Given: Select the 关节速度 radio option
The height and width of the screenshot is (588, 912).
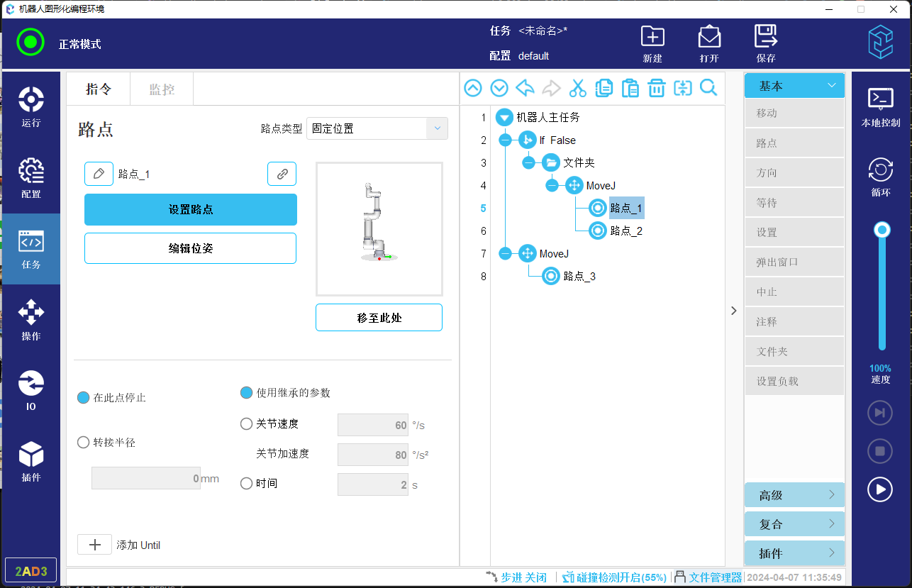Looking at the screenshot, I should pos(247,424).
